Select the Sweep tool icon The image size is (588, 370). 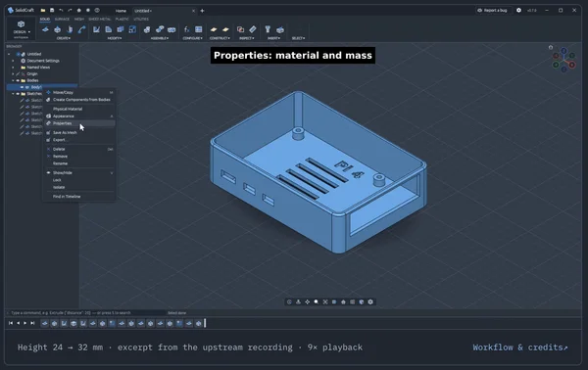point(81,29)
